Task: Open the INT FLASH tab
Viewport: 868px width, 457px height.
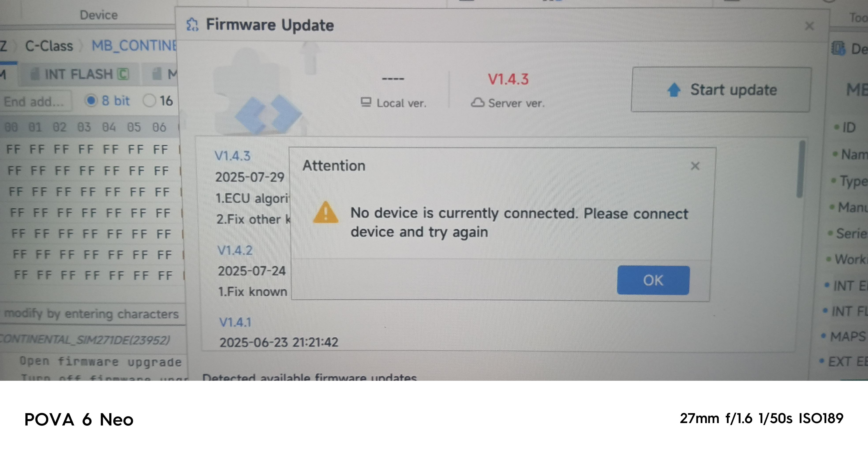Action: pos(80,74)
